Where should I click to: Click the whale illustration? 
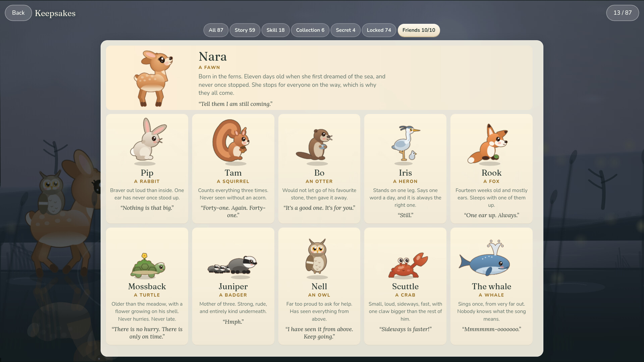tap(485, 257)
